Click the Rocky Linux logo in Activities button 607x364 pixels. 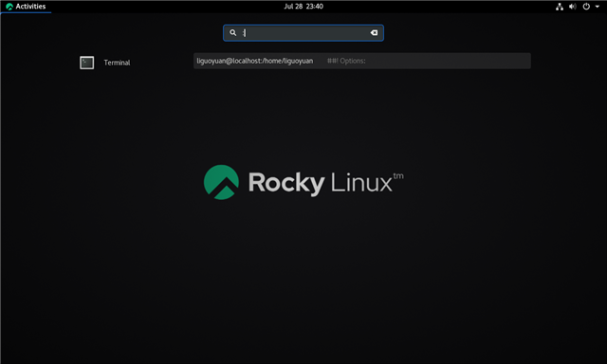click(9, 7)
